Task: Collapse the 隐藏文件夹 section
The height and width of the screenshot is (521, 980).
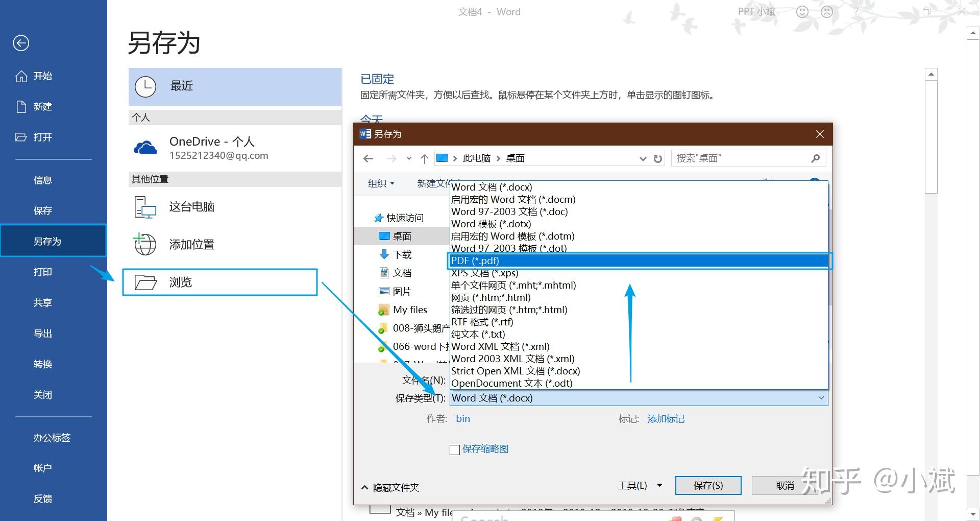Action: [390, 487]
